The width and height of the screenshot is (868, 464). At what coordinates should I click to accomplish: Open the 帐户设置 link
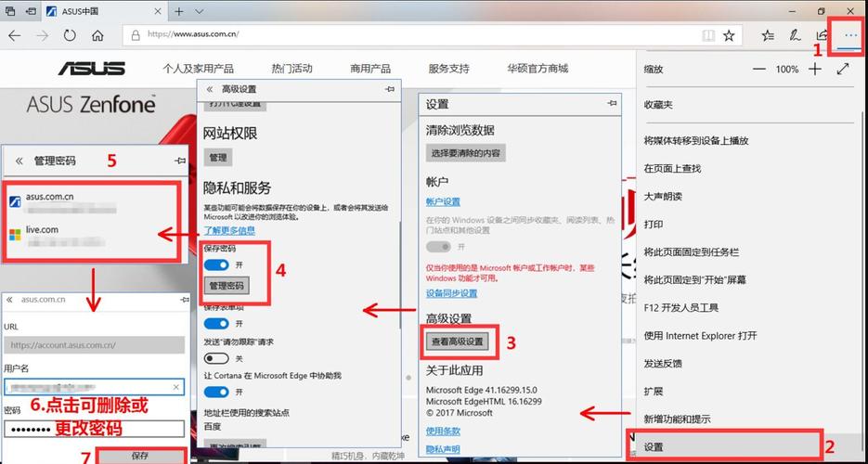pyautogui.click(x=443, y=202)
